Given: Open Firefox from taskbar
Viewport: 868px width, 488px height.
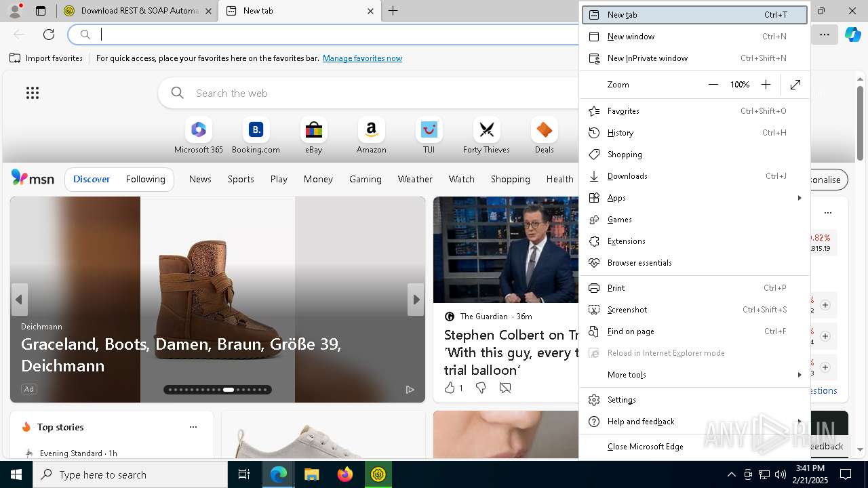Looking at the screenshot, I should point(344,474).
